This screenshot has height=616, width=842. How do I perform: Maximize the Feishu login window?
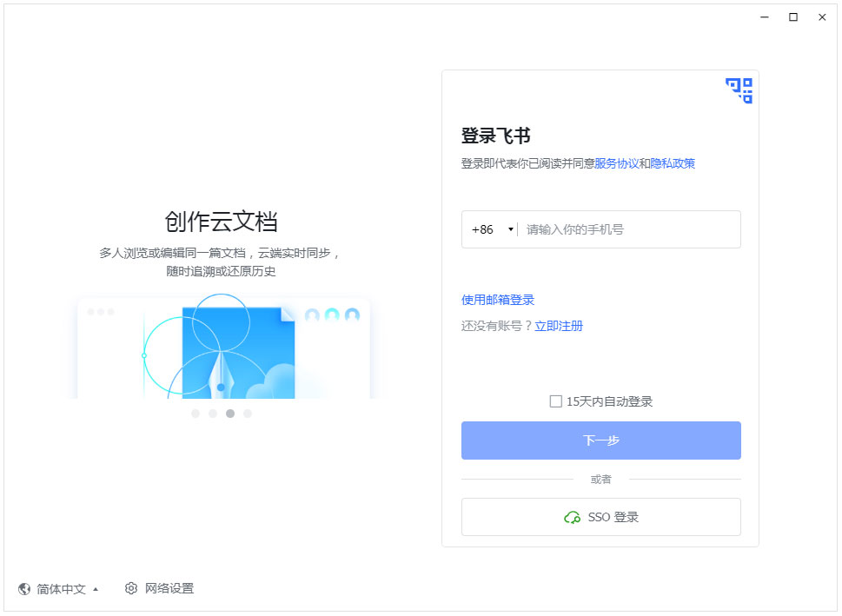(792, 17)
